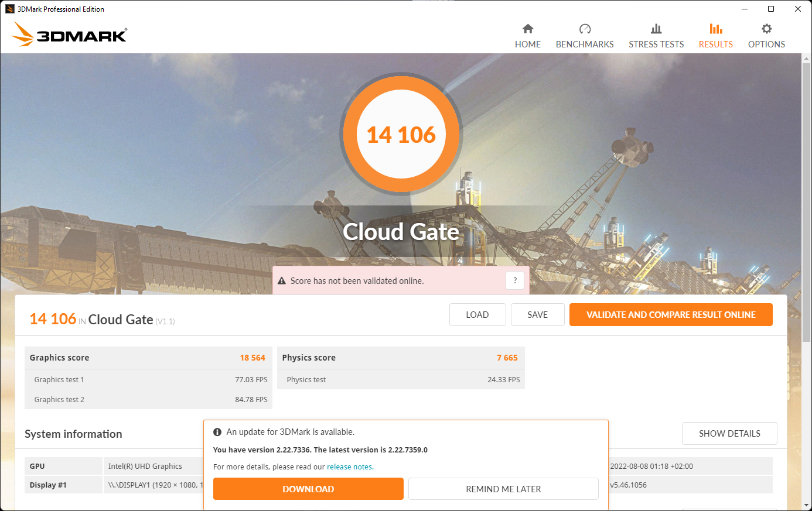Open Stress Tests chart icon

(x=656, y=29)
